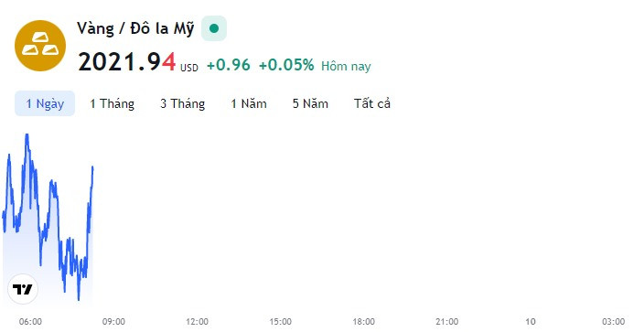The width and height of the screenshot is (644, 332).
Task: Click the 18:00 time axis label
Action: [x=363, y=321]
